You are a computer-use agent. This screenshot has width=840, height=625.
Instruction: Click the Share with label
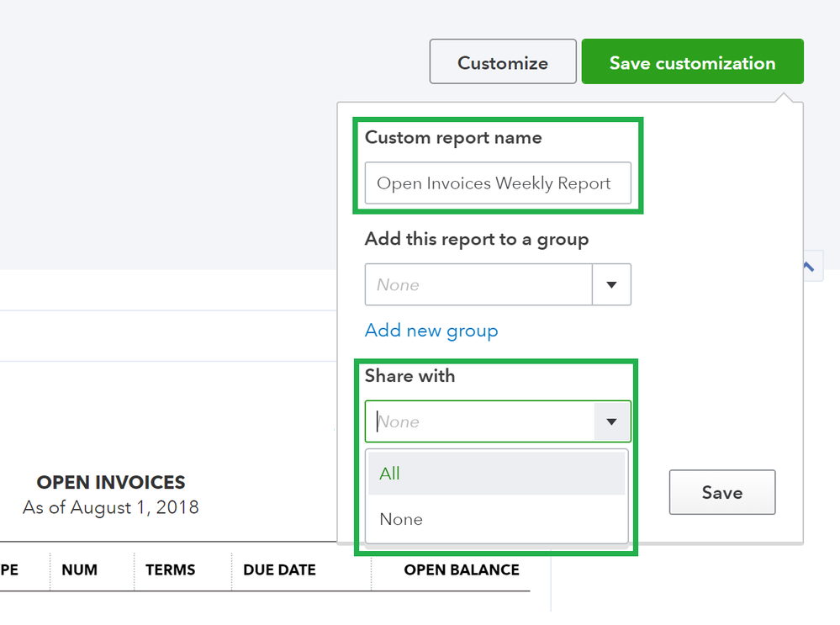409,376
